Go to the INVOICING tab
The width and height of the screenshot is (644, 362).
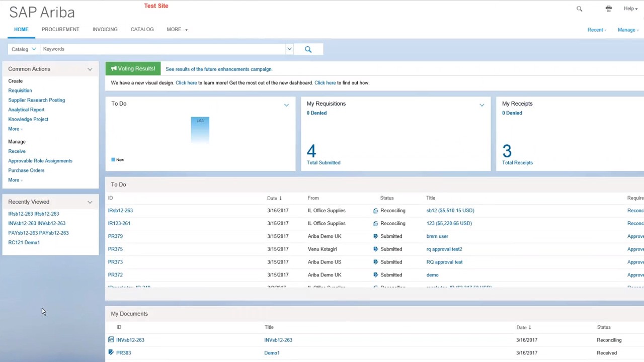pyautogui.click(x=105, y=29)
